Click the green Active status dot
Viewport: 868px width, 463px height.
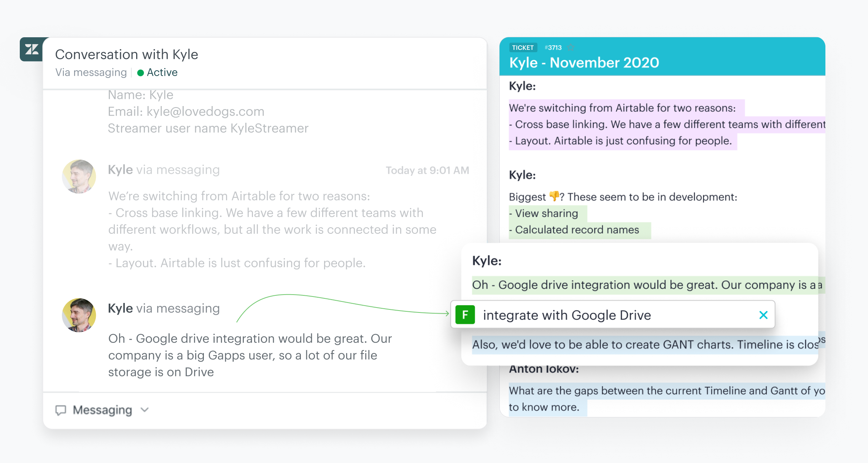click(140, 73)
